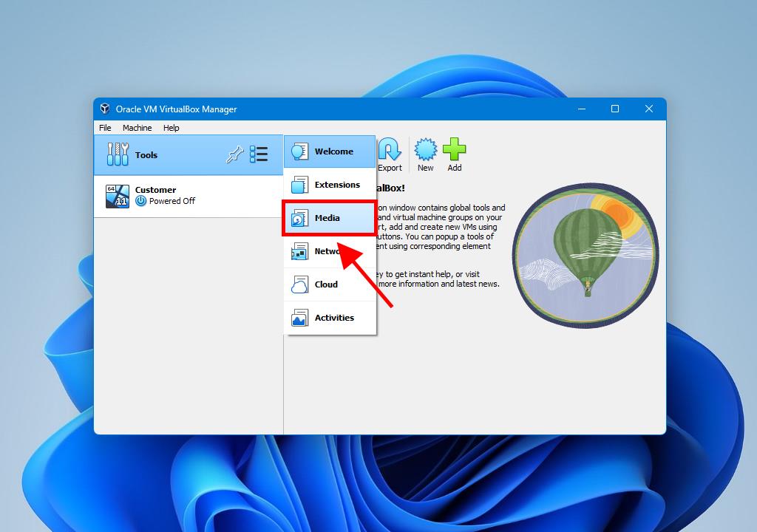The height and width of the screenshot is (532, 757).
Task: Open the Help menu
Action: point(171,128)
